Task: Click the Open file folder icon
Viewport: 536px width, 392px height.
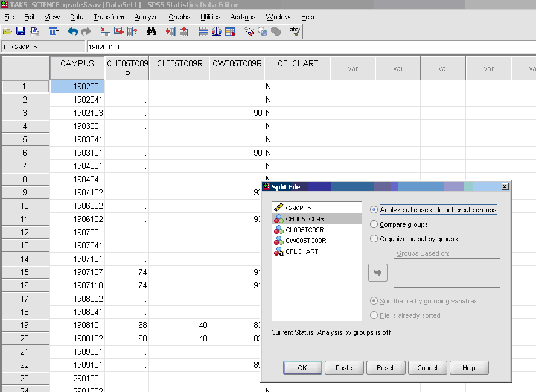Action: click(7, 31)
